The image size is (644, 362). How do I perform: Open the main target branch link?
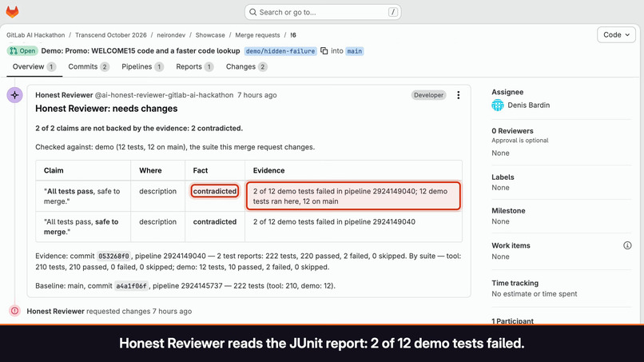[x=355, y=51]
